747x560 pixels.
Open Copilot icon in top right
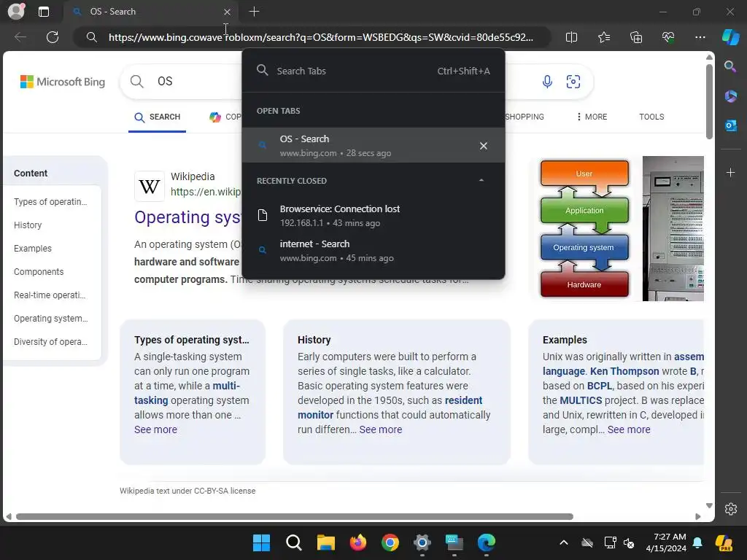pyautogui.click(x=730, y=37)
